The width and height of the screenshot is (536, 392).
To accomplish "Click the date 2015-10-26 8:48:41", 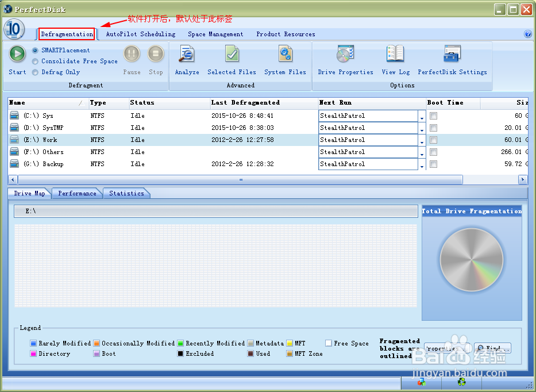I will point(242,116).
